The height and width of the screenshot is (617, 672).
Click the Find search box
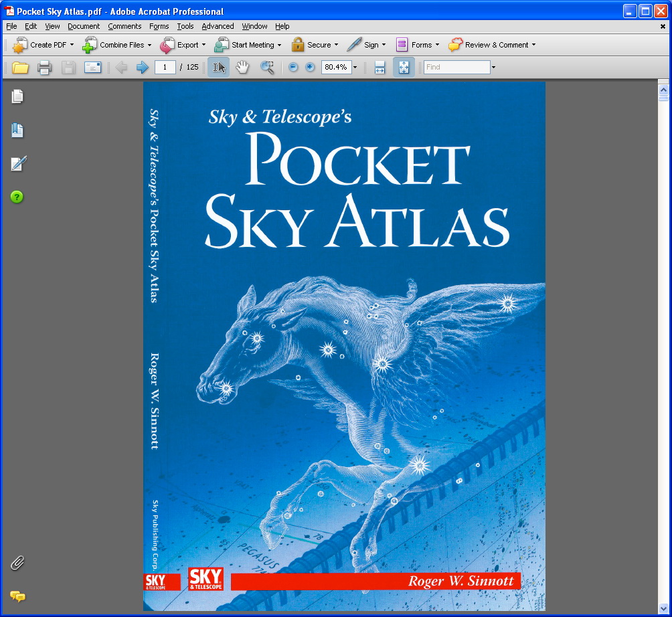click(x=457, y=68)
